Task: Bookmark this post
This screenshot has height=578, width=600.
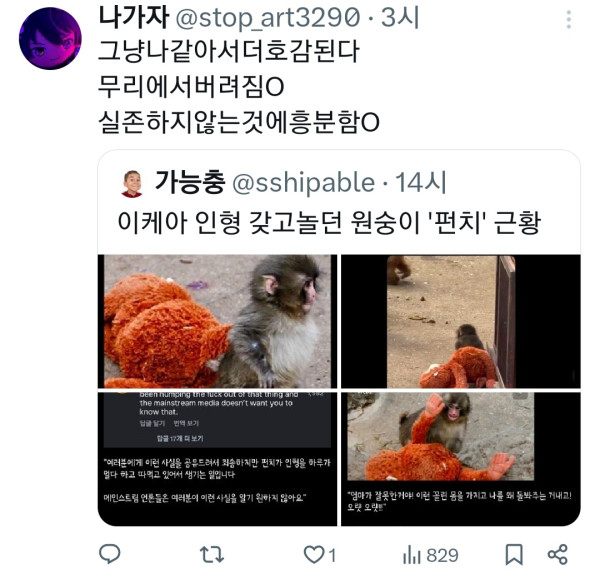Action: coord(514,555)
